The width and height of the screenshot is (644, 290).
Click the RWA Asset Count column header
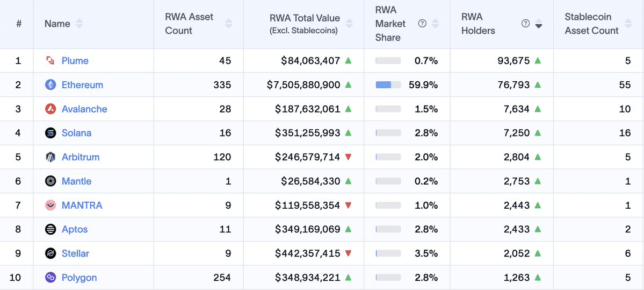(x=199, y=24)
